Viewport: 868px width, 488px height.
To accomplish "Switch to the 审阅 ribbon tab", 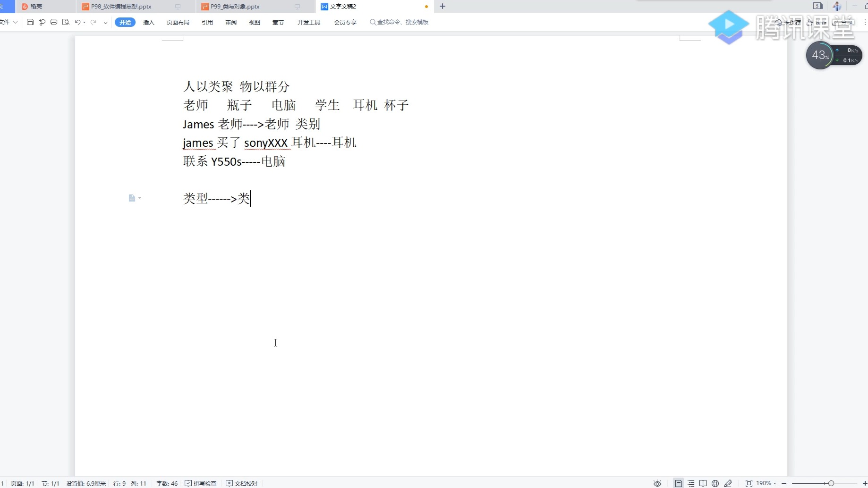I will [231, 22].
